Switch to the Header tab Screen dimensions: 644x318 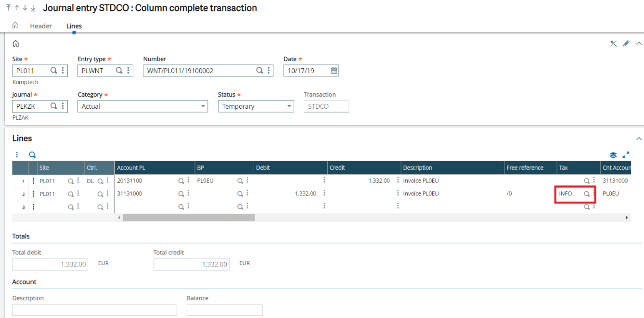point(41,26)
